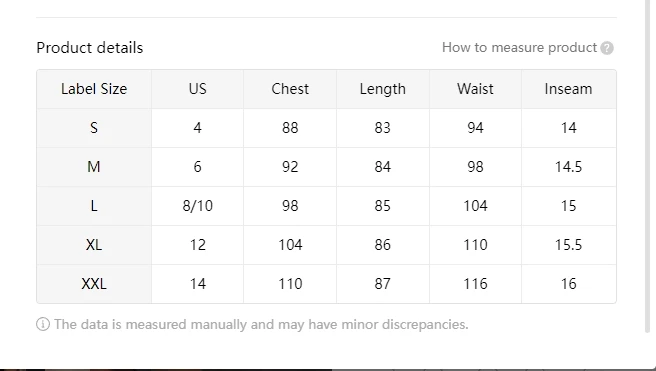Click the 14.5 inseam value
This screenshot has height=371, width=656.
[569, 167]
